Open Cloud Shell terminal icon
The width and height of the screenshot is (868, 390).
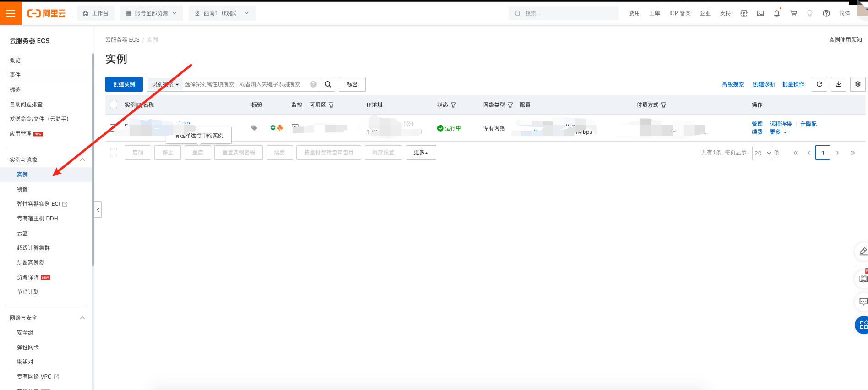click(x=760, y=13)
